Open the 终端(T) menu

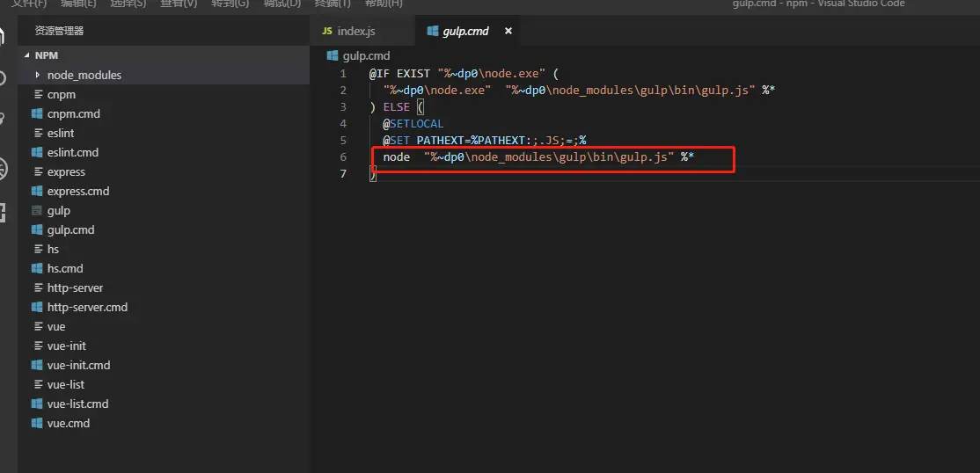(333, 4)
